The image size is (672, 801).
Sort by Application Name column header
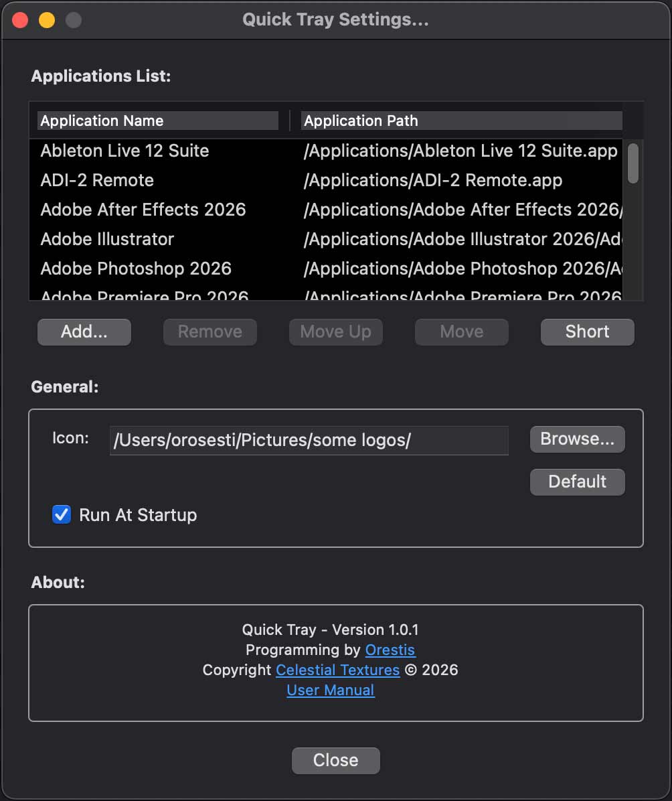coord(158,121)
